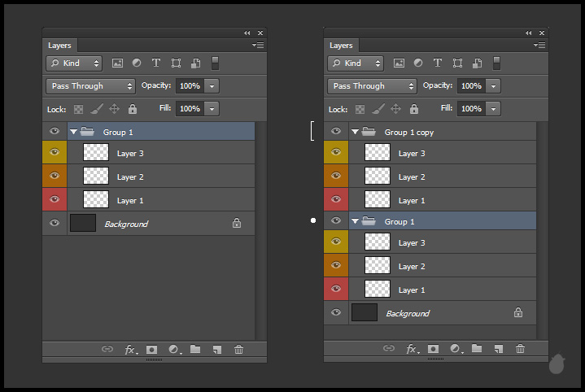Click the lock position icon in the right panel
The height and width of the screenshot is (392, 585).
(396, 108)
